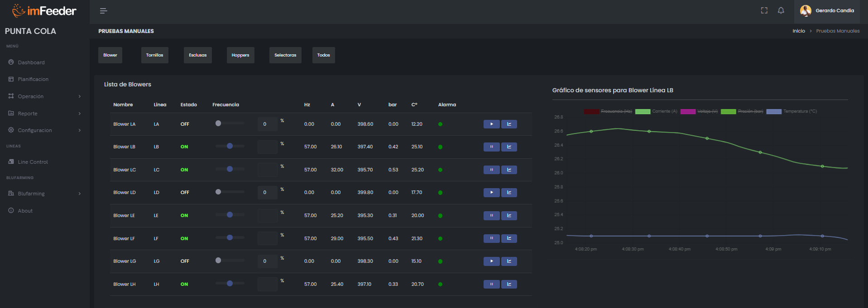This screenshot has width=868, height=308.
Task: Pause Blower LH
Action: point(492,284)
